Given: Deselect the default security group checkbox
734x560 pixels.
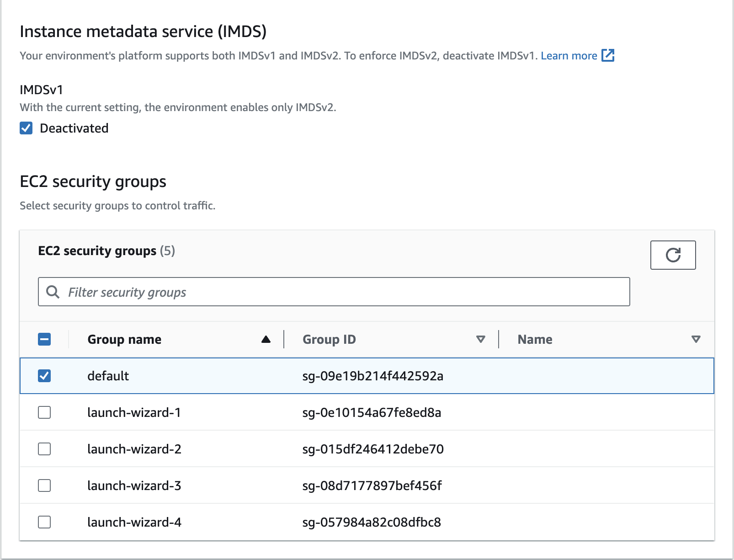Looking at the screenshot, I should click(x=44, y=376).
